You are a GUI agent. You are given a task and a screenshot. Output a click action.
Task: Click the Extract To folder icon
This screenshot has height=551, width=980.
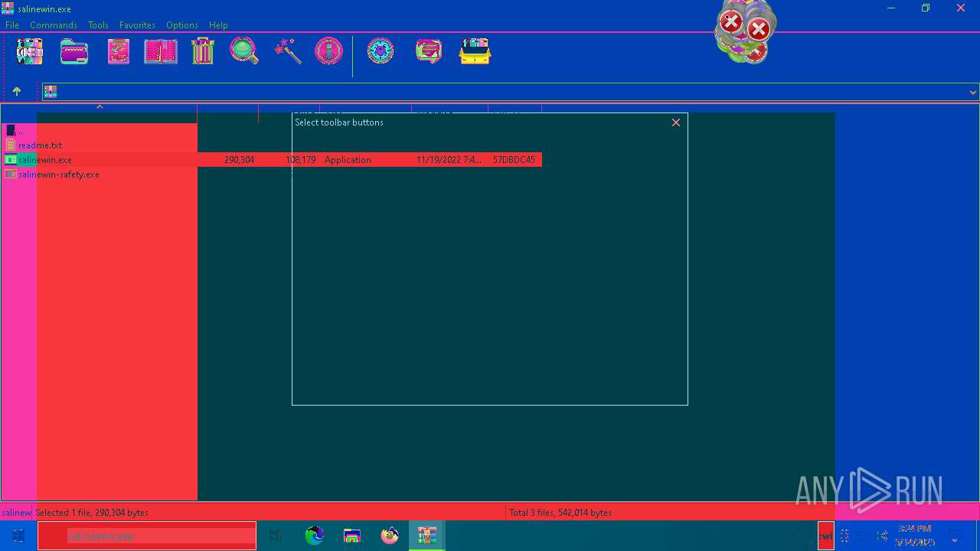click(74, 52)
